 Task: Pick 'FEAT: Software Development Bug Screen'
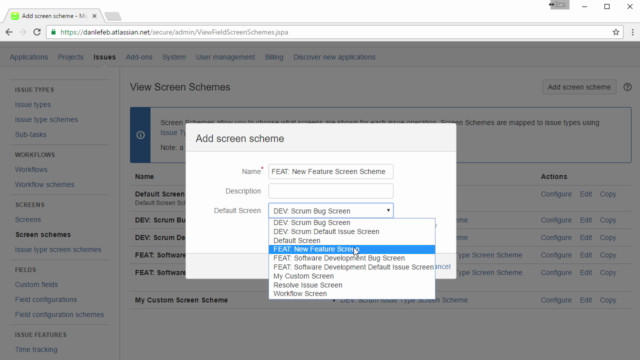tap(352, 258)
